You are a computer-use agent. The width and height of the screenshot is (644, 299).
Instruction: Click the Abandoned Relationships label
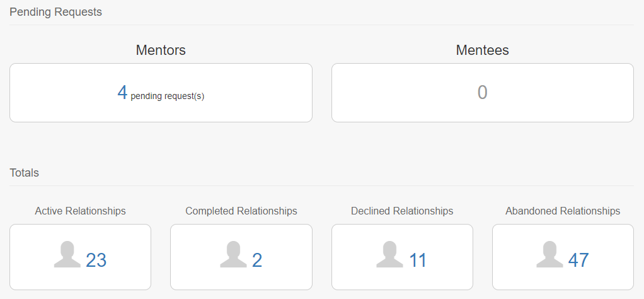563,211
